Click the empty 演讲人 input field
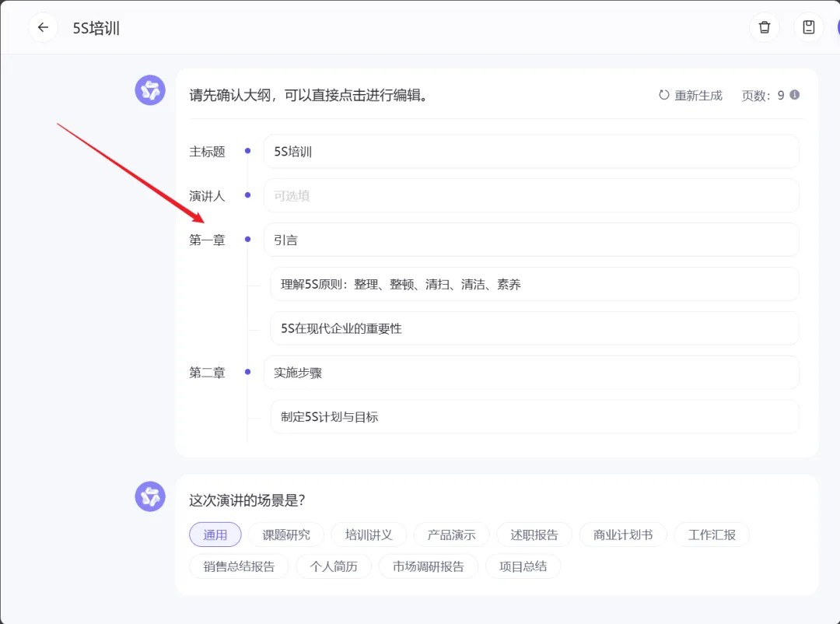This screenshot has height=624, width=840. (x=530, y=196)
